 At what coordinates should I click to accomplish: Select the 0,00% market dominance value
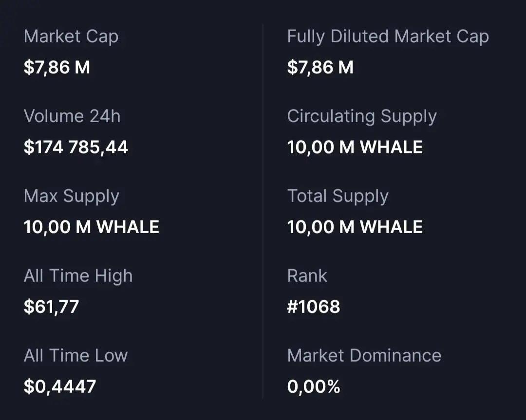coord(314,386)
